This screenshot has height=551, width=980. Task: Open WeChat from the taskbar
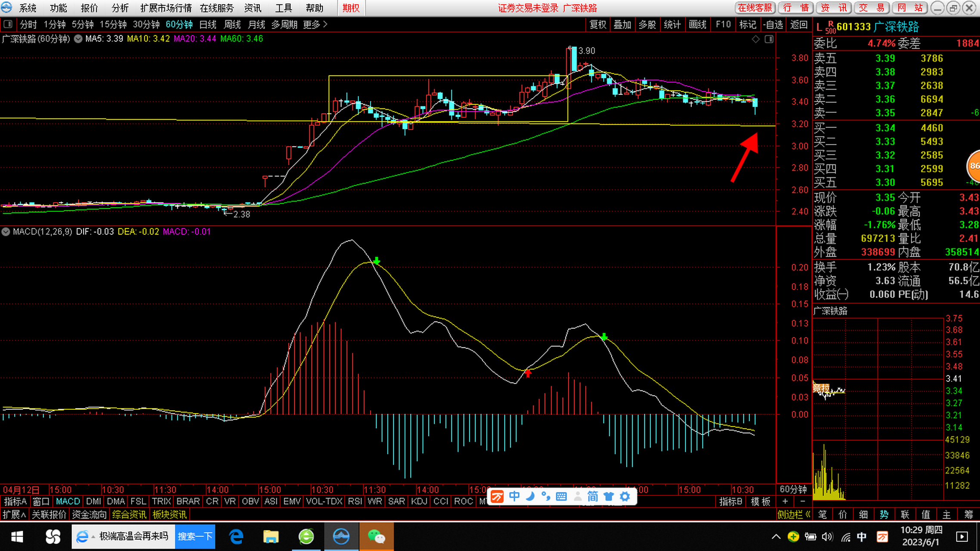[376, 536]
